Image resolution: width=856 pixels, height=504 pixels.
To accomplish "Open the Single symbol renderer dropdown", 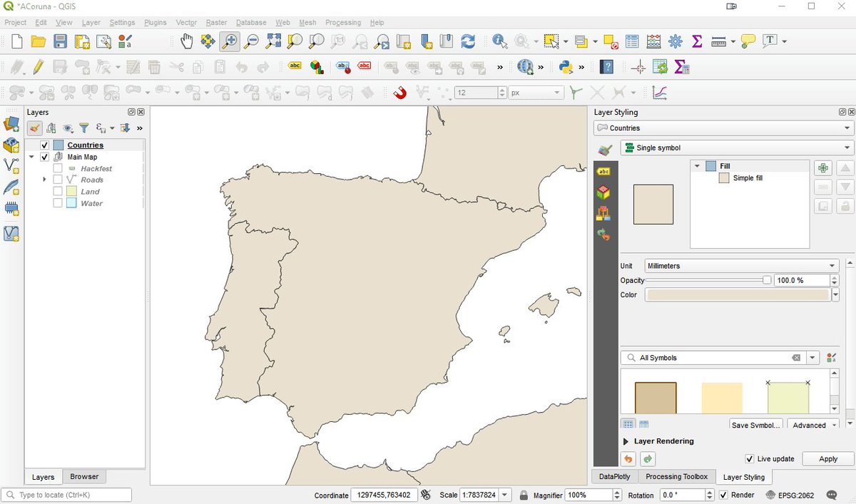I will click(738, 148).
